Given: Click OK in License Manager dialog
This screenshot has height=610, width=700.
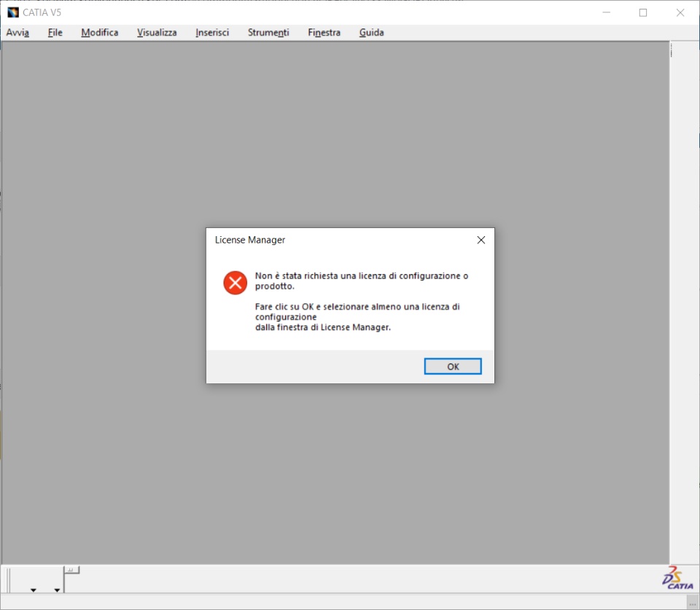Looking at the screenshot, I should click(453, 367).
